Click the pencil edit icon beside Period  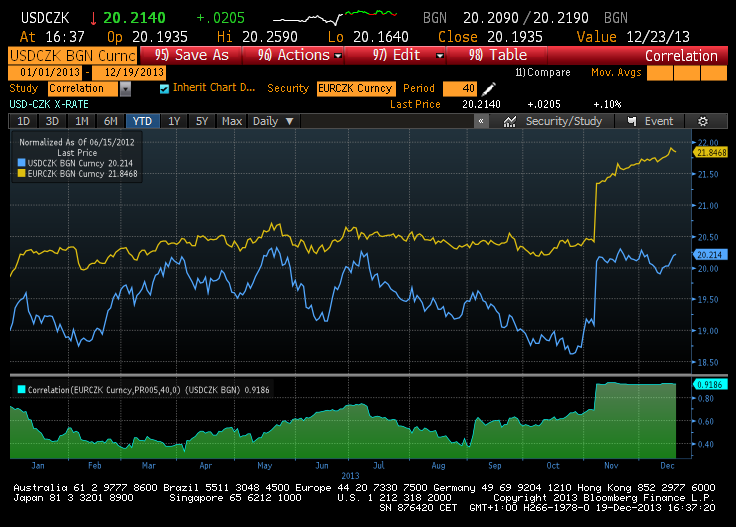click(x=489, y=89)
